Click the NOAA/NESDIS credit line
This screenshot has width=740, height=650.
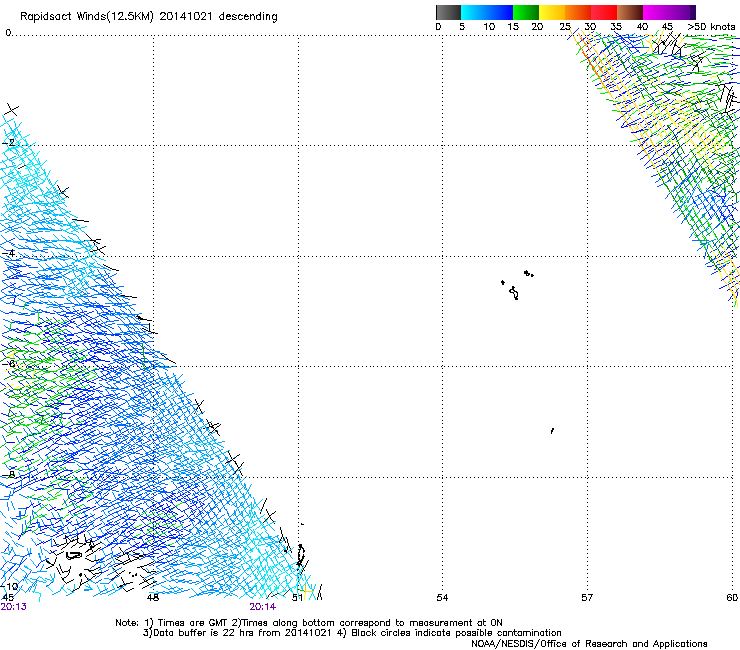coord(589,644)
